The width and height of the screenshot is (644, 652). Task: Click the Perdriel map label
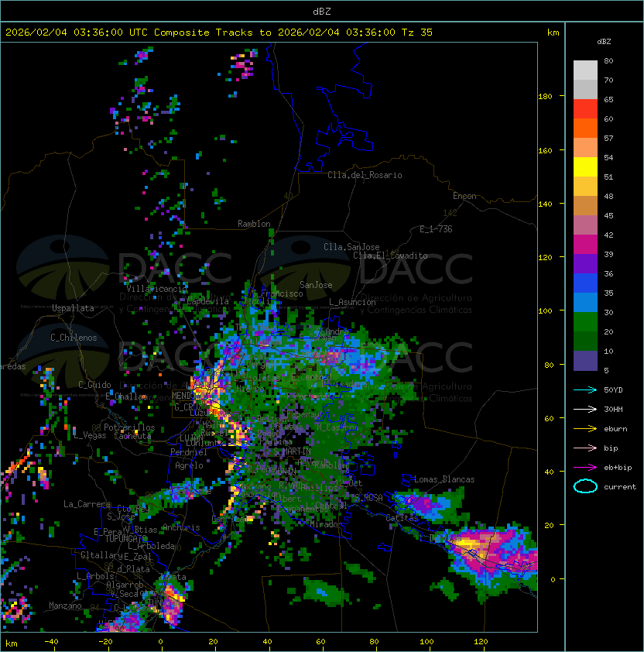click(188, 451)
